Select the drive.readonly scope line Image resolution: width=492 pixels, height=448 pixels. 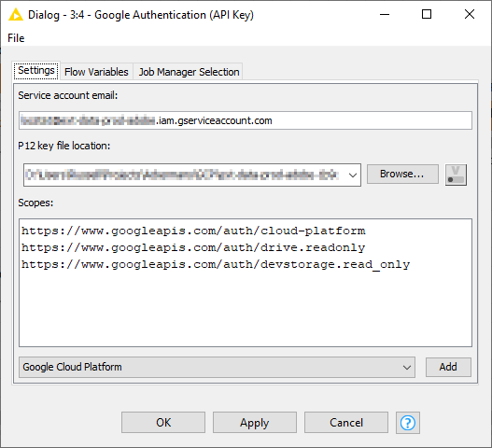click(193, 248)
